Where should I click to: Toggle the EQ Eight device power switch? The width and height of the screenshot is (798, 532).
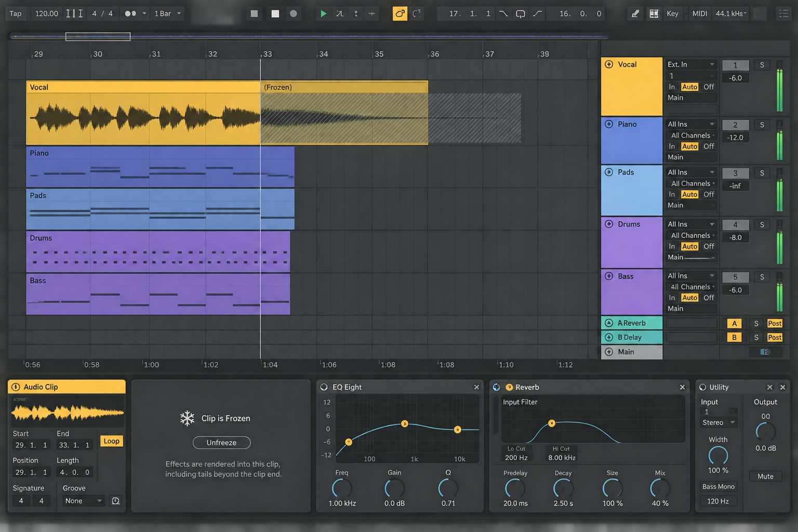pos(324,387)
